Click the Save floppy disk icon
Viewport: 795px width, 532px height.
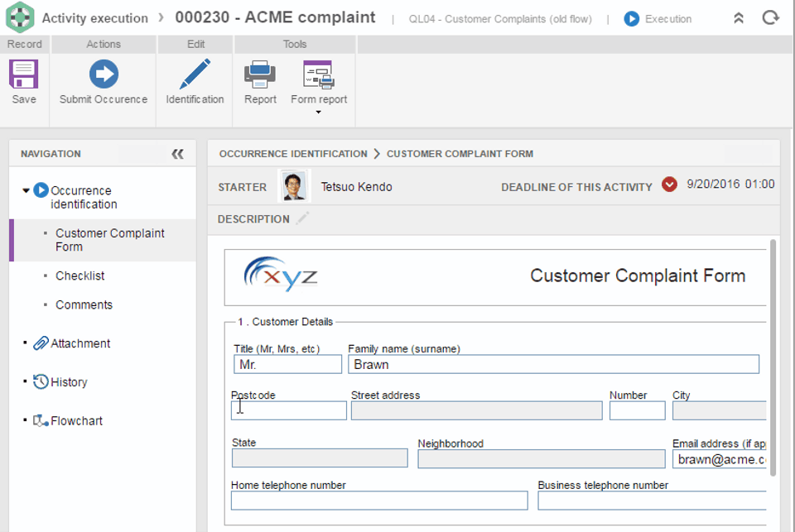point(23,75)
